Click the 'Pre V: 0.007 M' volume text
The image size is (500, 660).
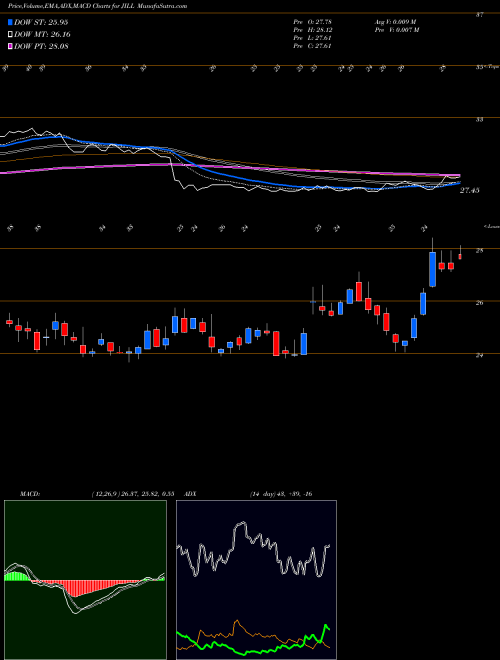pos(397,30)
